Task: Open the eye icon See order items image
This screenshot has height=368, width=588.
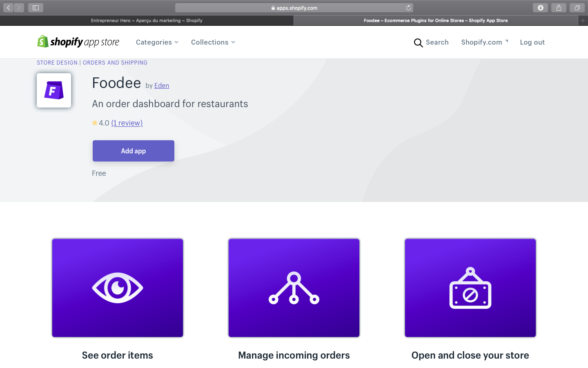Action: point(118,288)
